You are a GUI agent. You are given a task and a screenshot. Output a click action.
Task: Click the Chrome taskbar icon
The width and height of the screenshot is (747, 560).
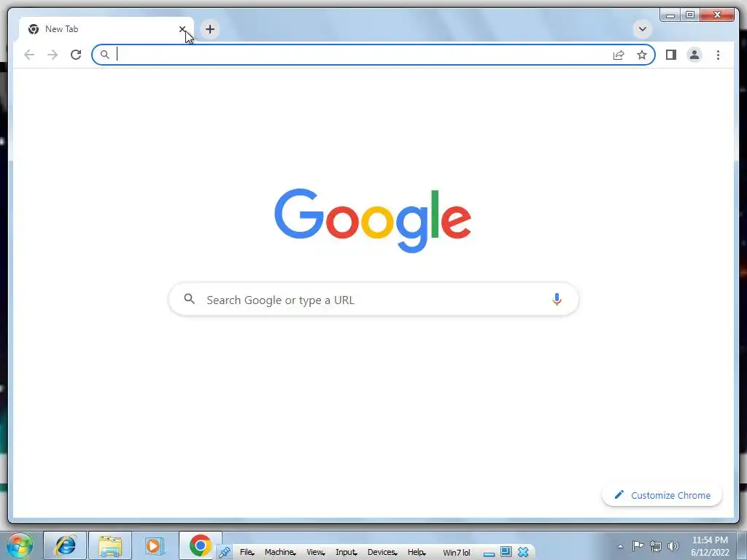(x=200, y=545)
